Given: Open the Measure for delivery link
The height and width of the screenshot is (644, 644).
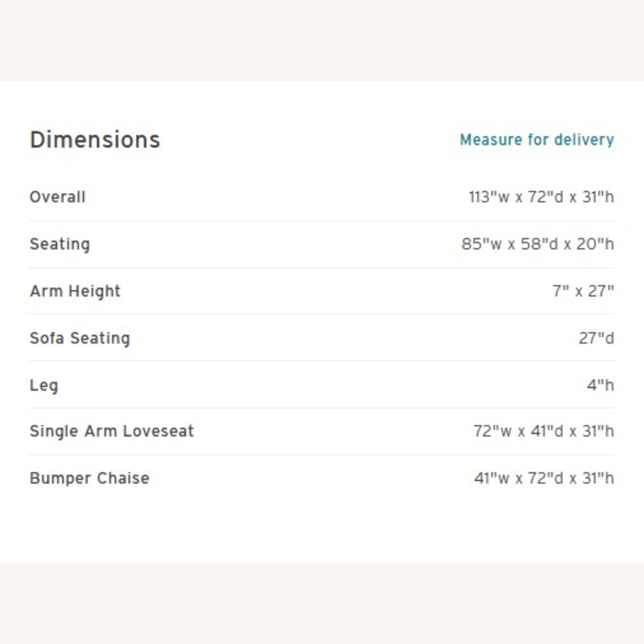Looking at the screenshot, I should 537,140.
